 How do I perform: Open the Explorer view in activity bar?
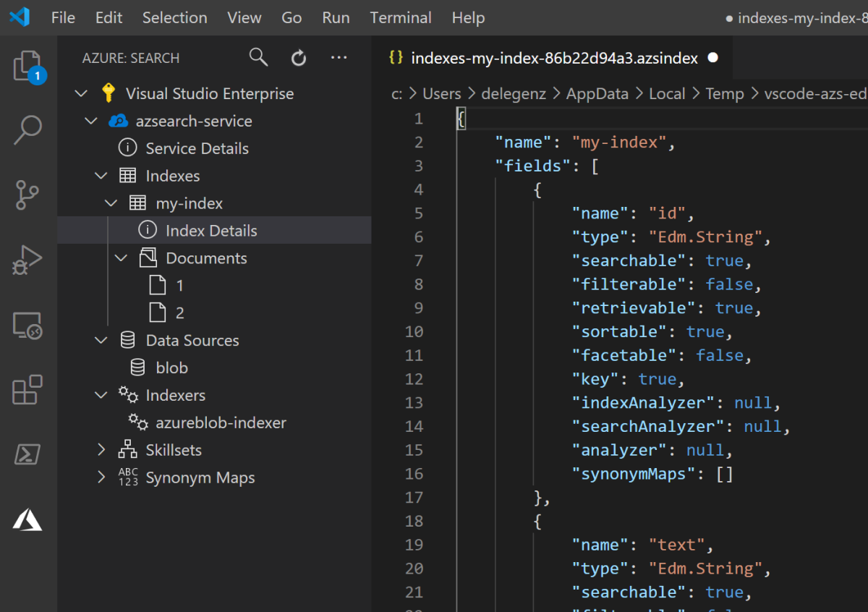tap(29, 67)
